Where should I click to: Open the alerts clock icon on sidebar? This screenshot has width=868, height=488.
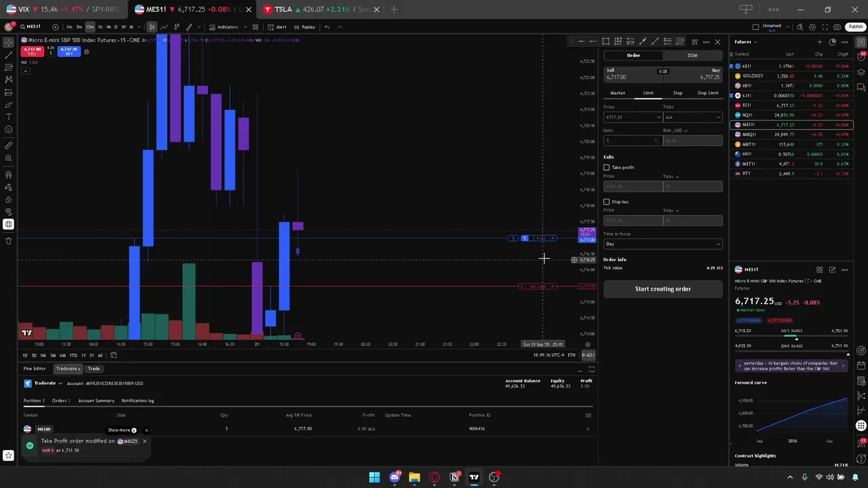click(x=861, y=57)
